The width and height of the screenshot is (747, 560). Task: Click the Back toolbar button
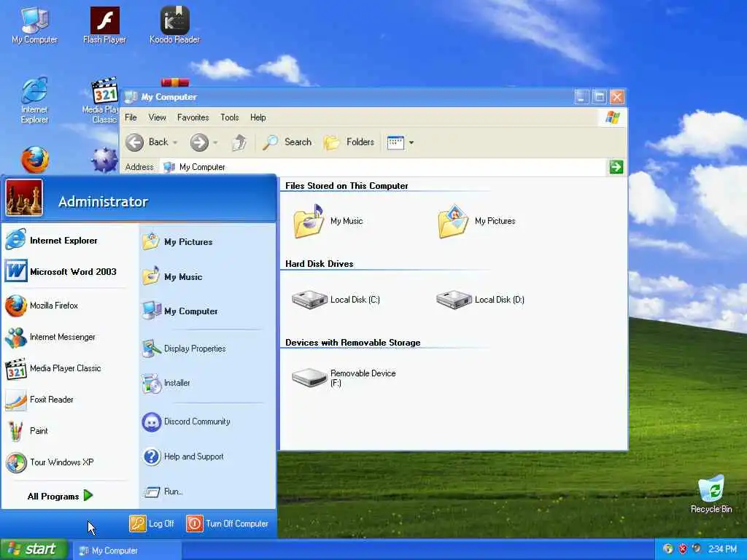click(147, 142)
